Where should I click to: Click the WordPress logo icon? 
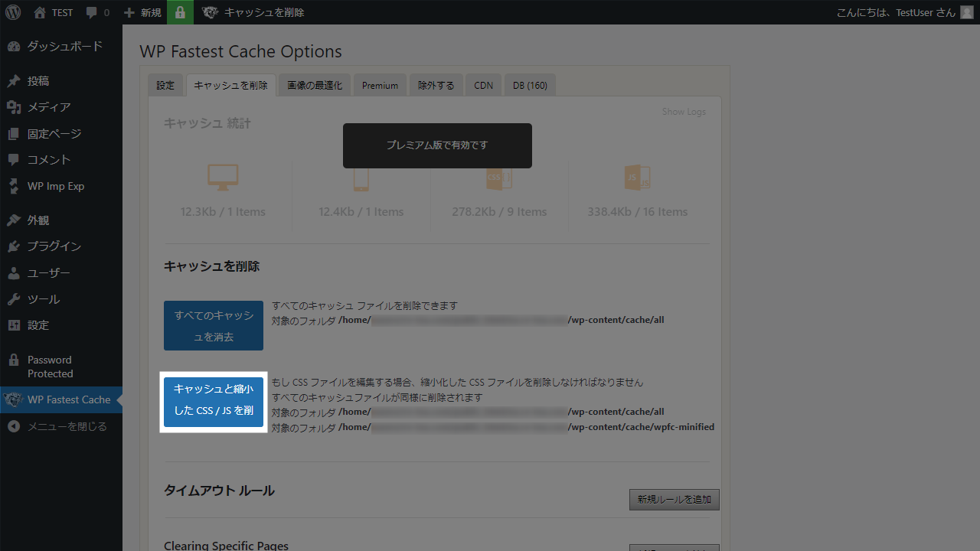coord(13,12)
